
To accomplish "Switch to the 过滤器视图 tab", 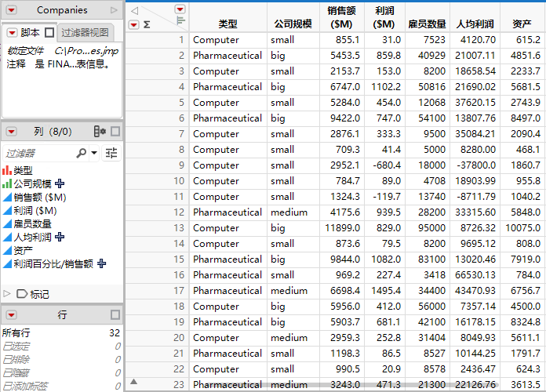I will click(85, 33).
